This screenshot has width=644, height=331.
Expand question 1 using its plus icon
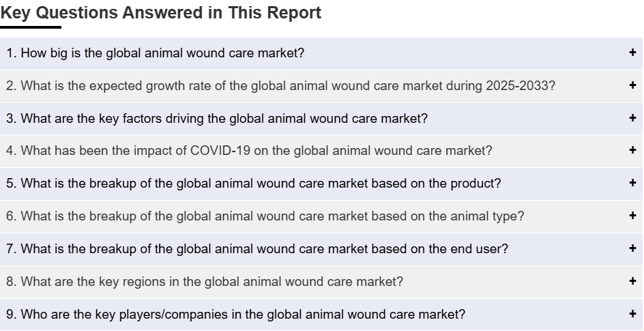click(x=632, y=52)
